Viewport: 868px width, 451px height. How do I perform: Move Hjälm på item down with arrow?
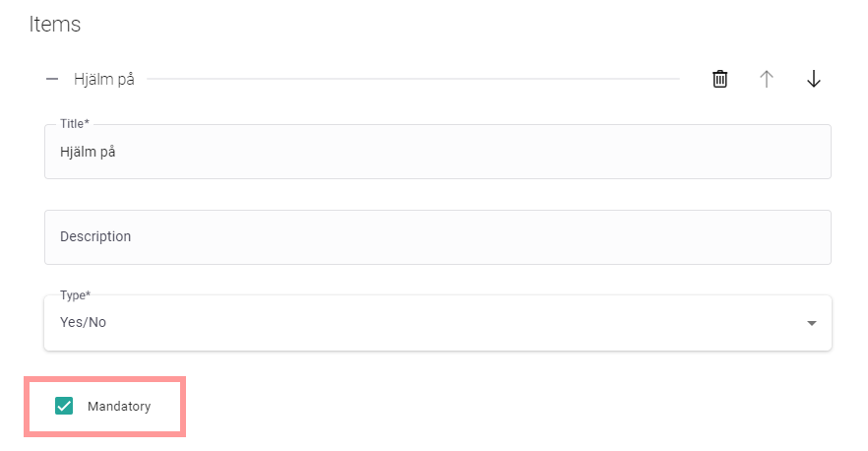(x=813, y=79)
